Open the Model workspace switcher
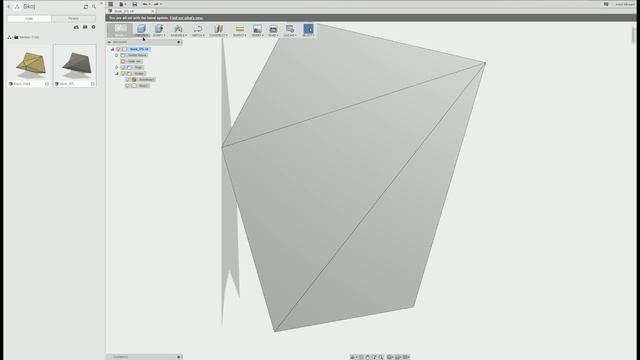640x360 pixels. 120,29
